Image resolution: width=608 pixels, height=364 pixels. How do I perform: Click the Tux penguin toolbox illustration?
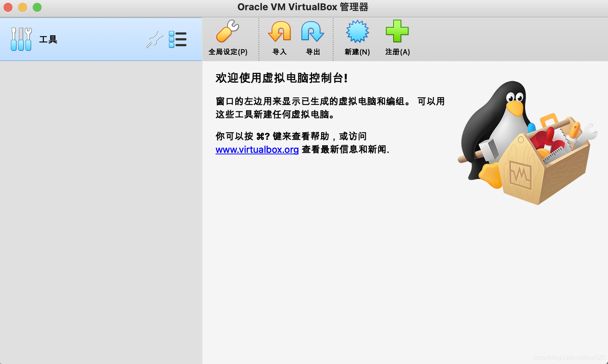pos(527,143)
